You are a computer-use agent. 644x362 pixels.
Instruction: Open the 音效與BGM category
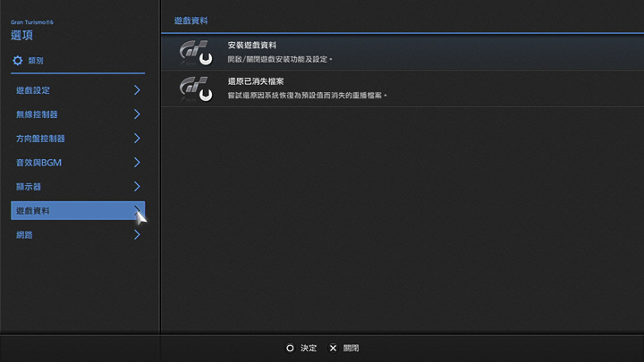pos(38,163)
